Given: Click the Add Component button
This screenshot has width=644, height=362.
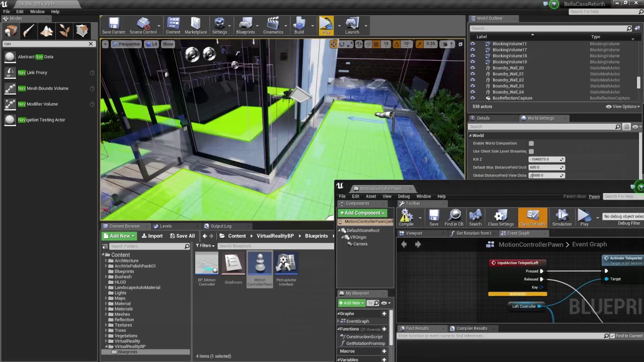Looking at the screenshot, I should tap(362, 213).
